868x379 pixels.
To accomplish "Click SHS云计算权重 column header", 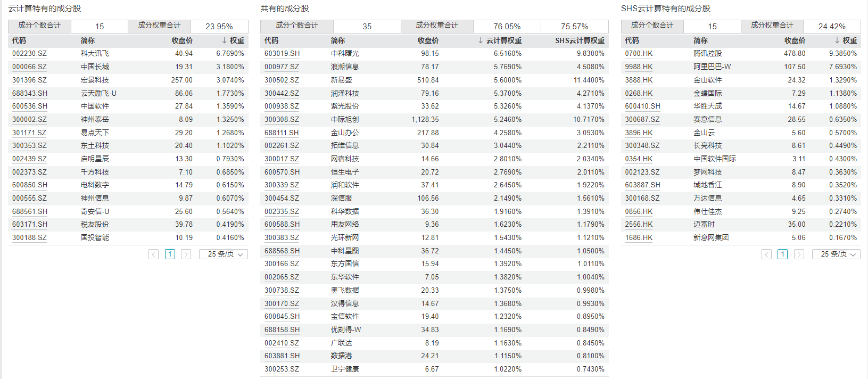I will [580, 40].
